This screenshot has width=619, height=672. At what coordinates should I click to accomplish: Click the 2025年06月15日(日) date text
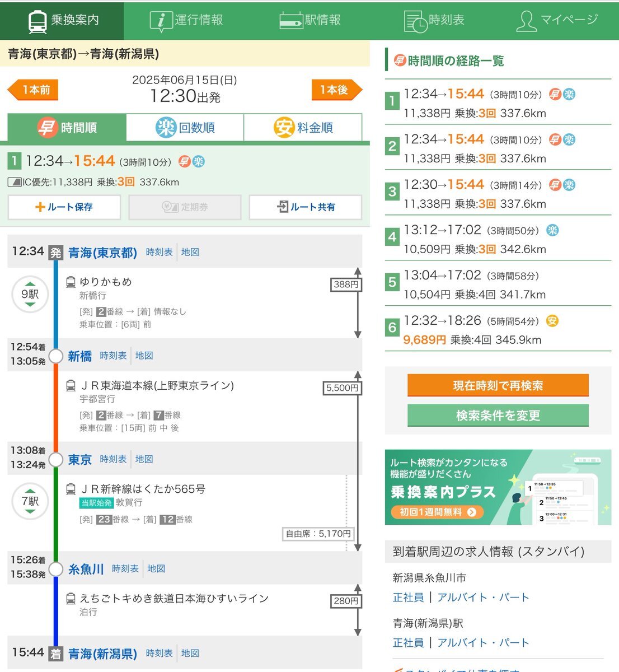(185, 80)
